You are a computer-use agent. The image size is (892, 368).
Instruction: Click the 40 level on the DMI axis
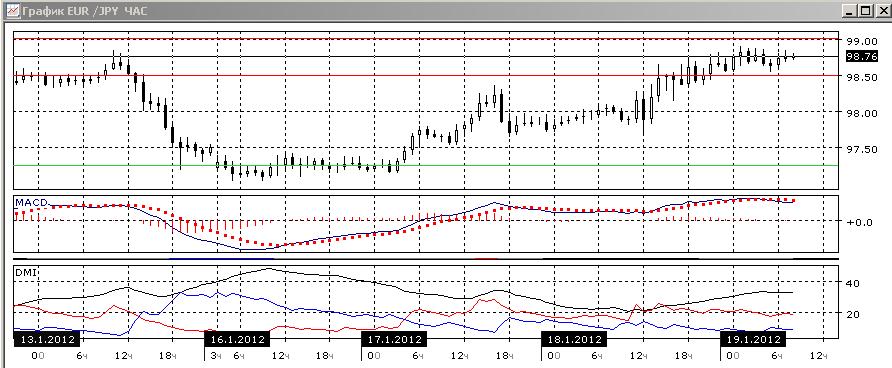(854, 283)
